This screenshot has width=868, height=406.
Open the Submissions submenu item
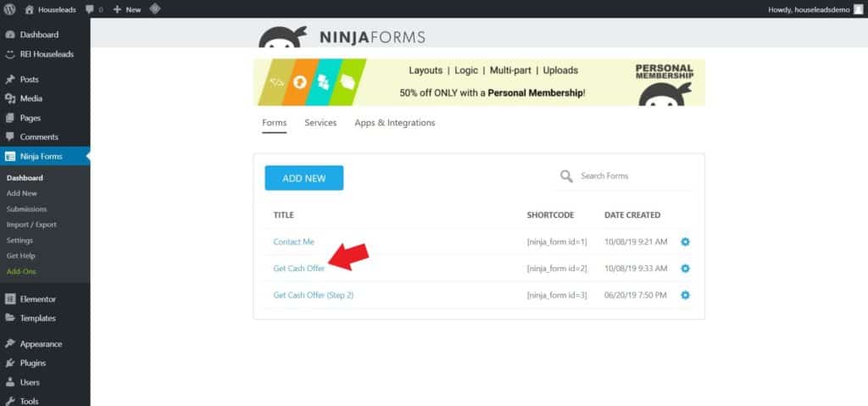(x=26, y=209)
